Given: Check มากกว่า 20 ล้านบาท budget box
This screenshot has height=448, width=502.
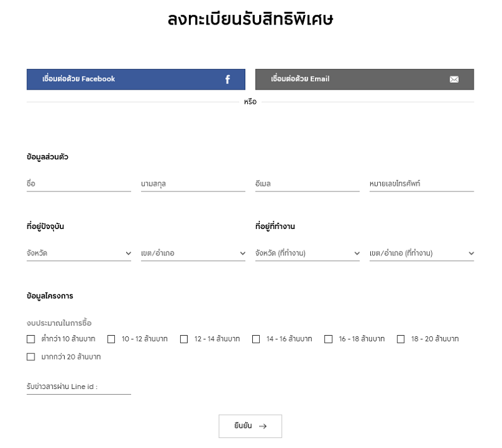Looking at the screenshot, I should coord(31,357).
